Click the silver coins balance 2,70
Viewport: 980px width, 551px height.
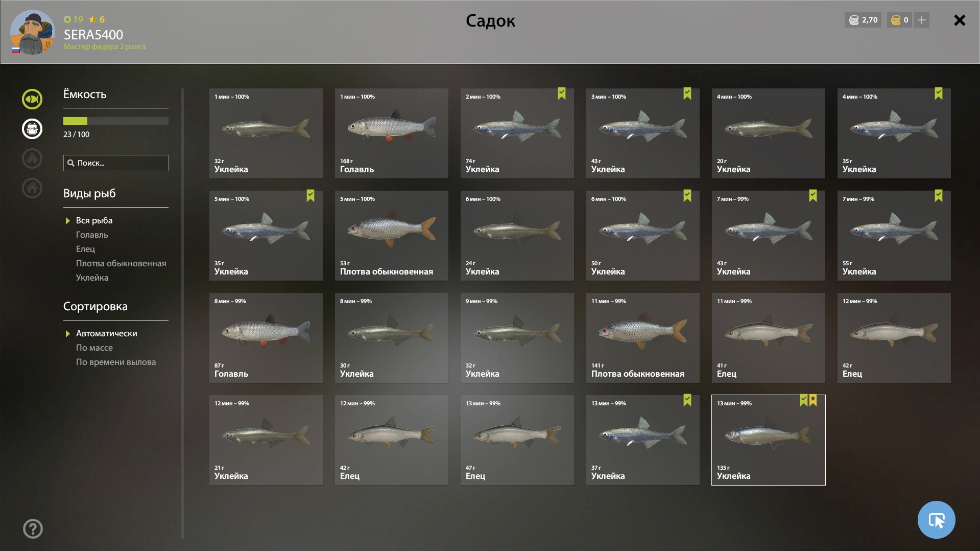coord(863,20)
